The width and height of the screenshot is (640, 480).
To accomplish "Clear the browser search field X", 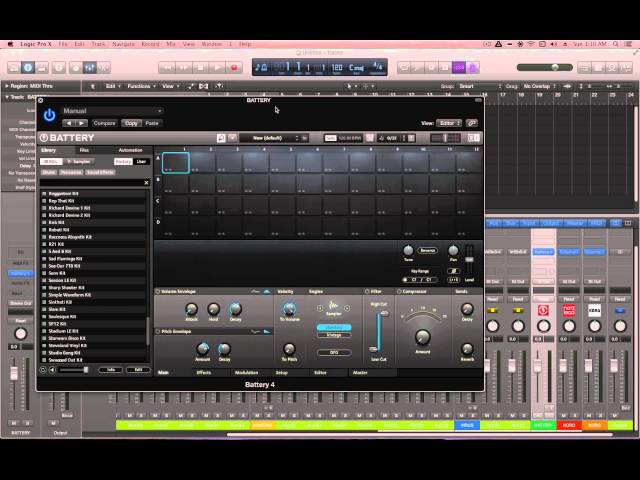I will pos(146,183).
